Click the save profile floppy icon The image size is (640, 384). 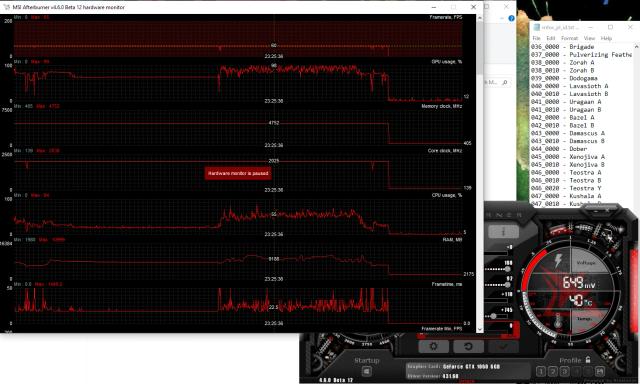pyautogui.click(x=600, y=371)
